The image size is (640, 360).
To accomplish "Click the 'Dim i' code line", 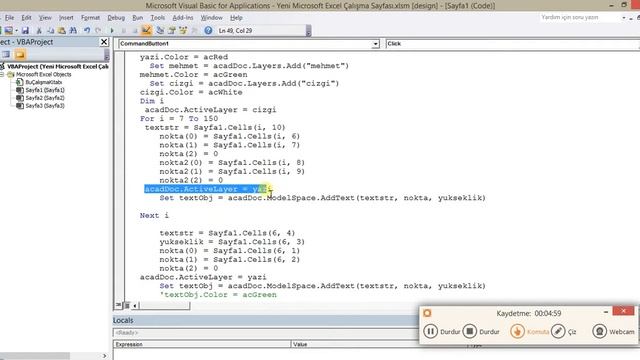I will 152,101.
